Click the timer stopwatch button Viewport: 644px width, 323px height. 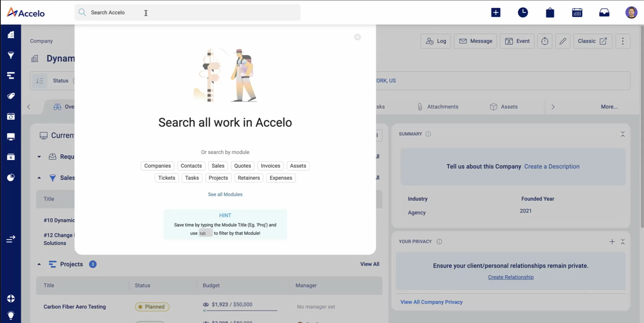(545, 41)
